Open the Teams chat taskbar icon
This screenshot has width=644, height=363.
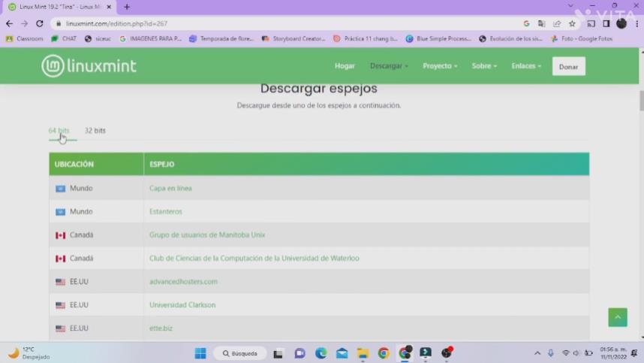299,353
